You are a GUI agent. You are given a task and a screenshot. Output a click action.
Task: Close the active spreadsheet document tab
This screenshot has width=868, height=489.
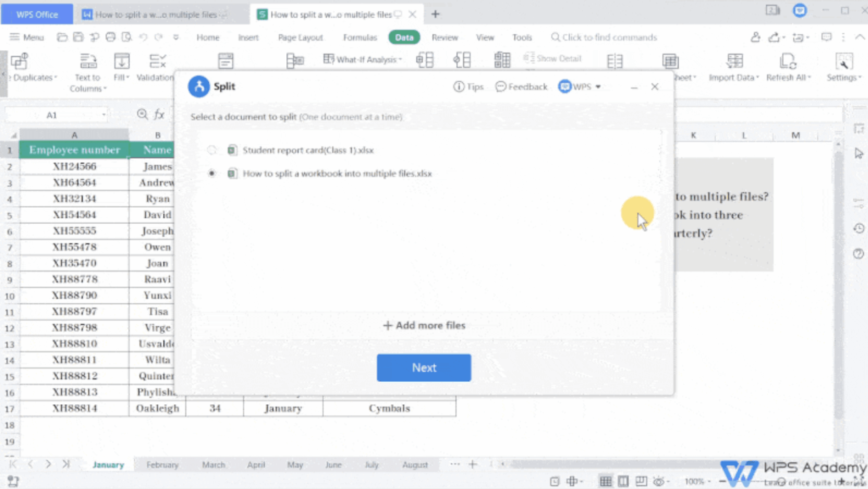point(412,14)
